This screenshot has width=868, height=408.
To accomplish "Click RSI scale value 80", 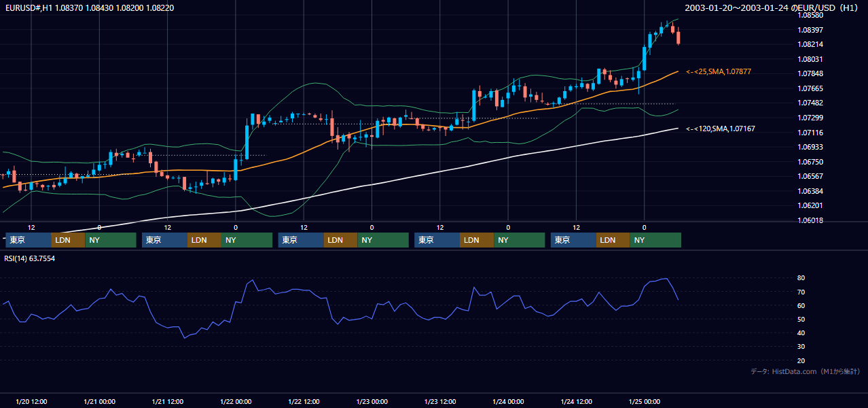I will [801, 278].
